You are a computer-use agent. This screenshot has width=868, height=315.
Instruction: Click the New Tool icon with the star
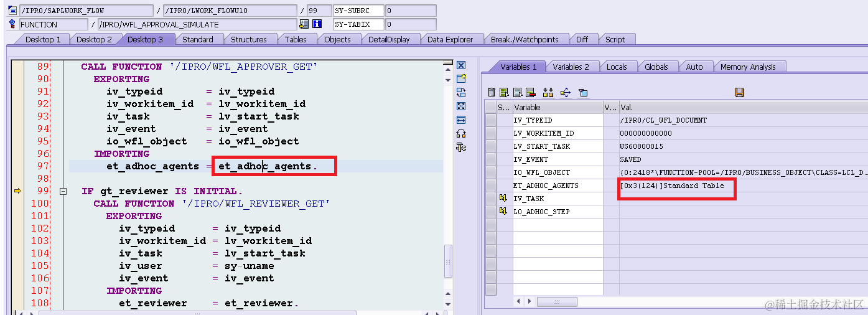(461, 78)
